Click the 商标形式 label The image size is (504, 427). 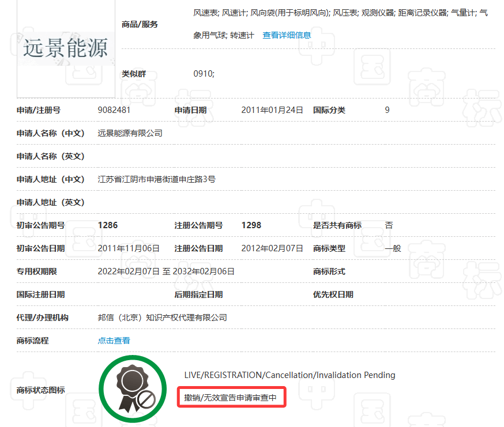pyautogui.click(x=329, y=271)
